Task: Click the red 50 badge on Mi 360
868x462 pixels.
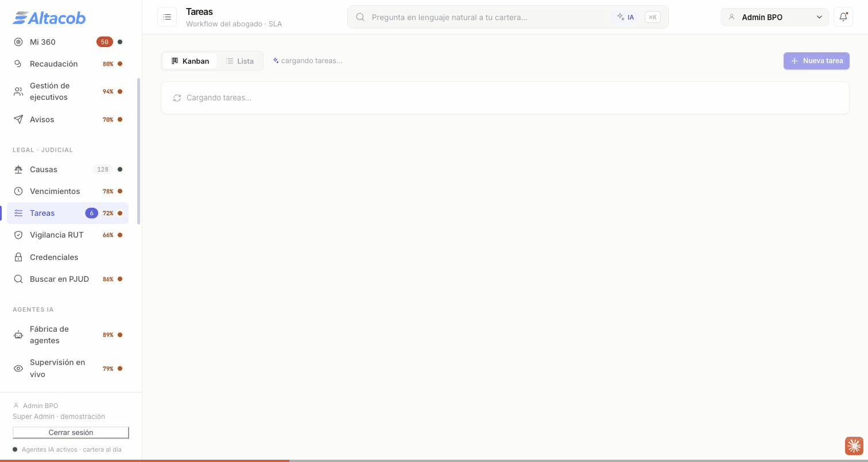Action: coord(104,42)
